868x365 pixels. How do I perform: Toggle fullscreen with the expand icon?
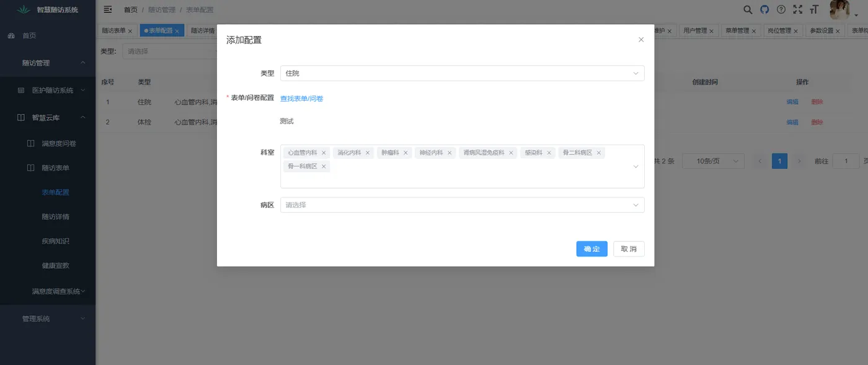pyautogui.click(x=797, y=10)
